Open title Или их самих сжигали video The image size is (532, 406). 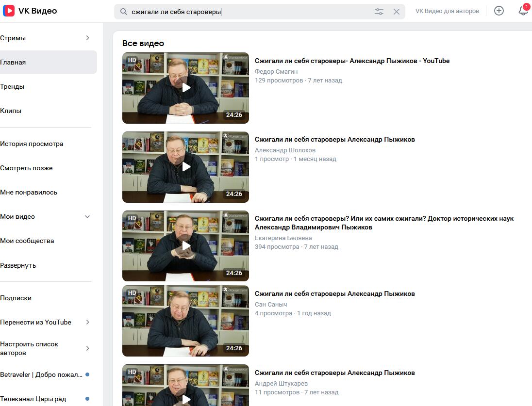point(384,223)
